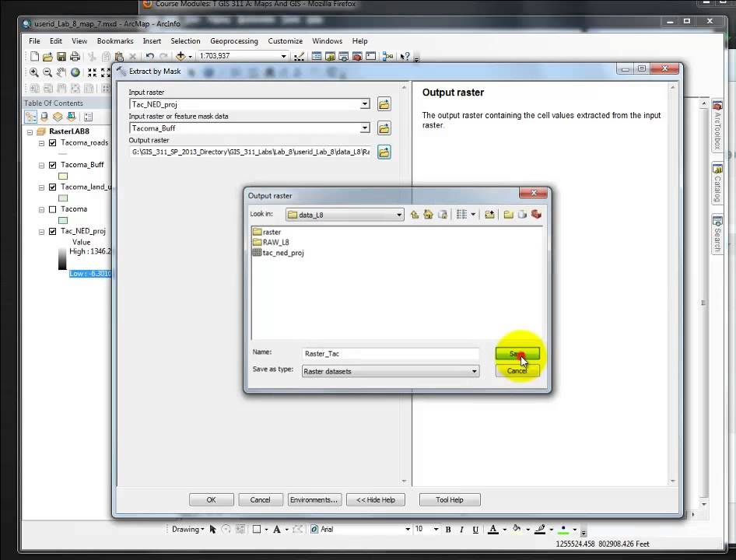Switch TOC to List By Drawing Order
This screenshot has width=736, height=560.
tap(31, 117)
